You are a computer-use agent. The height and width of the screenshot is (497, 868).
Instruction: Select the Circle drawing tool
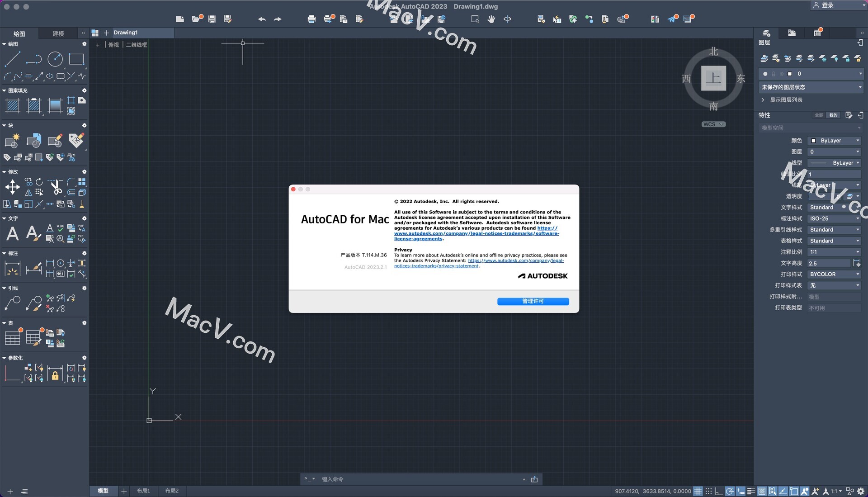coord(55,59)
